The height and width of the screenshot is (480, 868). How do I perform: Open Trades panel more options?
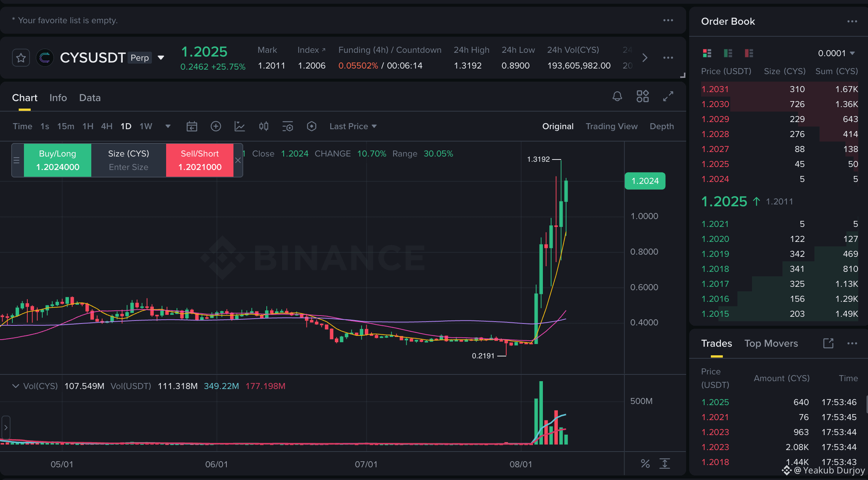(852, 343)
